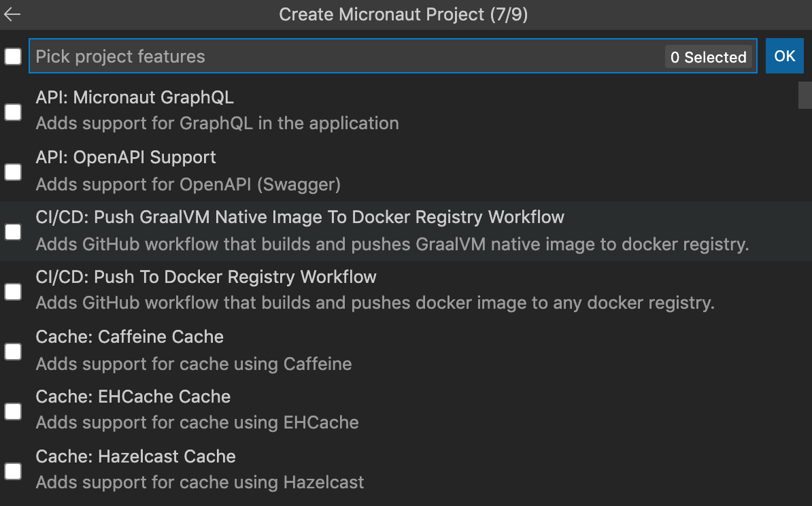Tick the EHCache Cache checkbox

[x=13, y=411]
